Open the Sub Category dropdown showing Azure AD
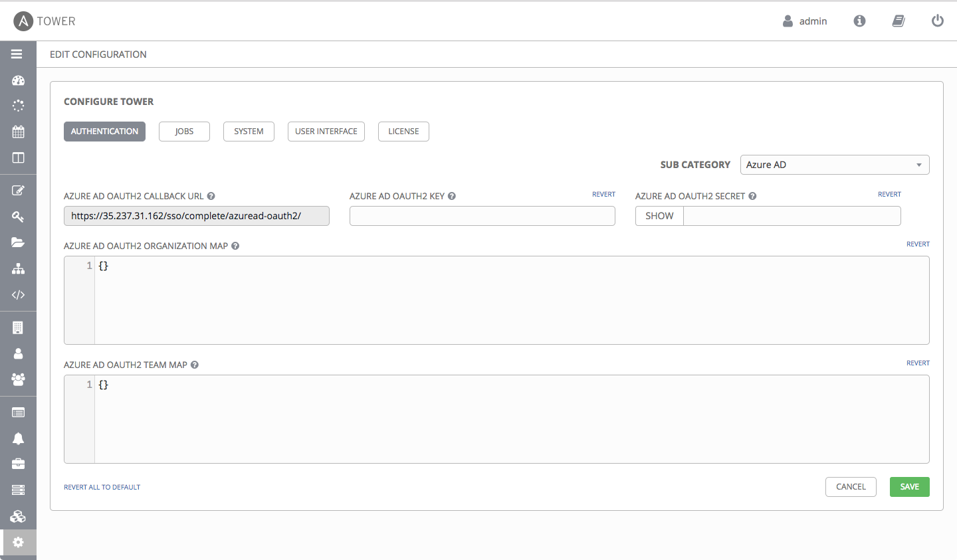 point(834,165)
